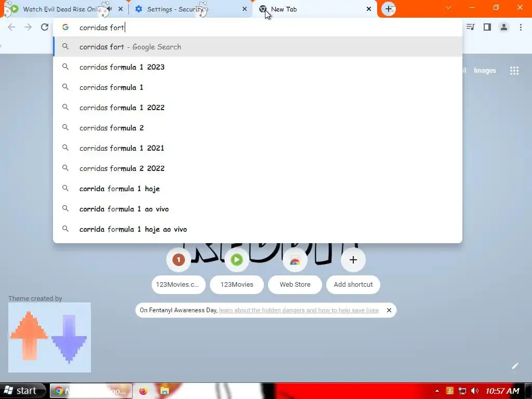The width and height of the screenshot is (532, 399).
Task: Click the 123Movies.c... shortcut label
Action: click(179, 285)
